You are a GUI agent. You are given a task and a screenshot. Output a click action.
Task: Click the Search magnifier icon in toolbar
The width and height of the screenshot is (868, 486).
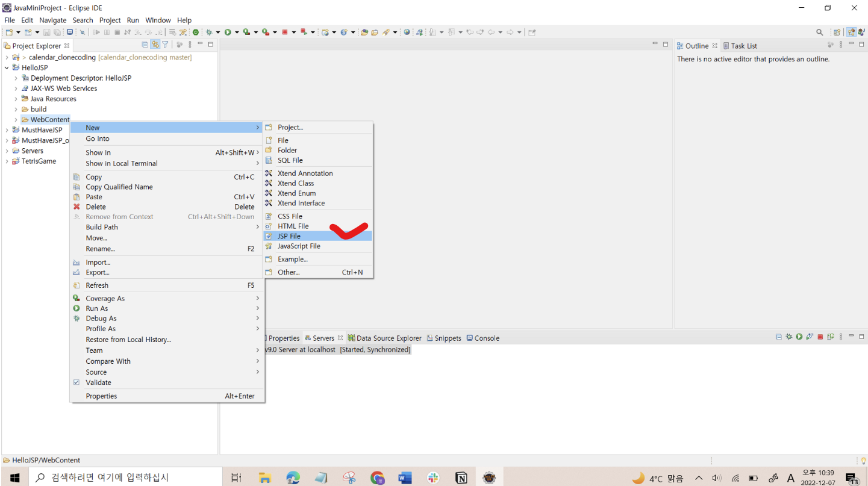[x=820, y=32]
